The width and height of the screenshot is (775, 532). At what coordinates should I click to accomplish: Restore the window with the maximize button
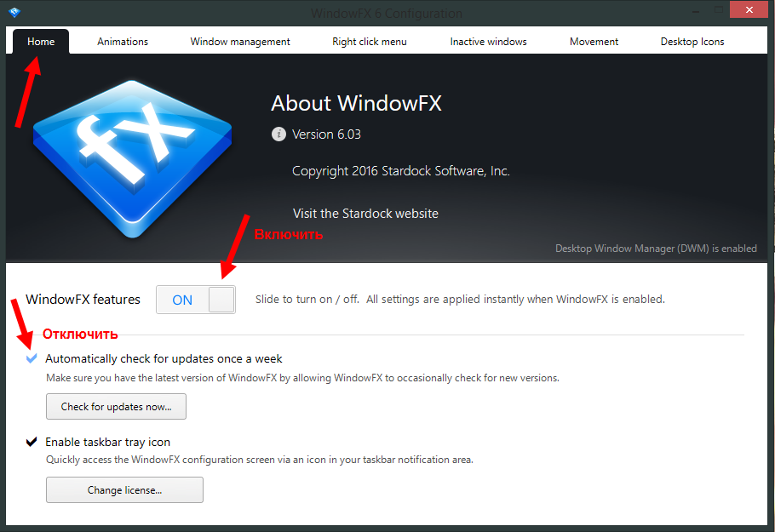[x=720, y=11]
